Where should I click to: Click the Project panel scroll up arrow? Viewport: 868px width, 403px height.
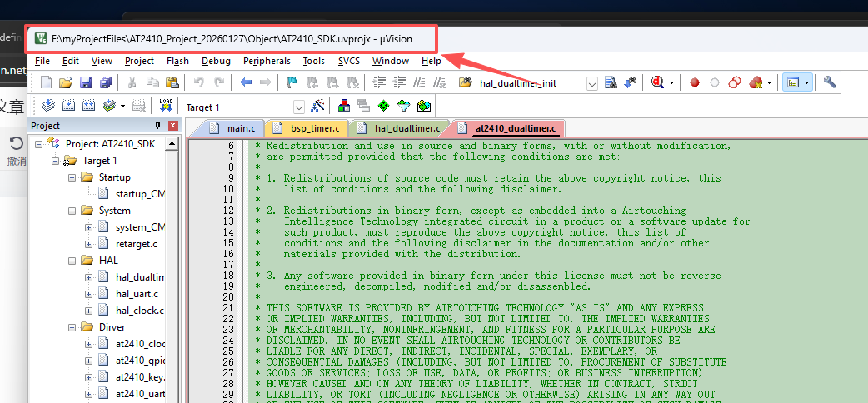pos(172,143)
